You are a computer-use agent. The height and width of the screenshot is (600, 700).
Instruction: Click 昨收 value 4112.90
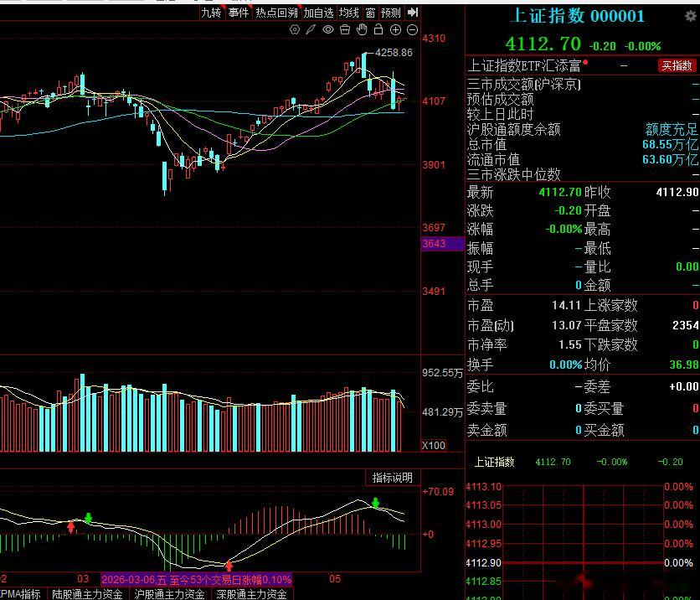point(677,192)
